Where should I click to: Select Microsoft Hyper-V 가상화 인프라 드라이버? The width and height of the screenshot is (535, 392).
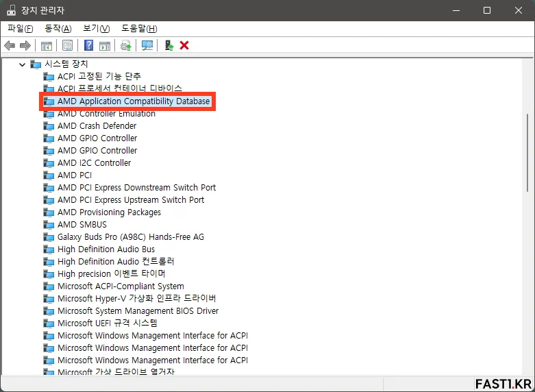(136, 298)
